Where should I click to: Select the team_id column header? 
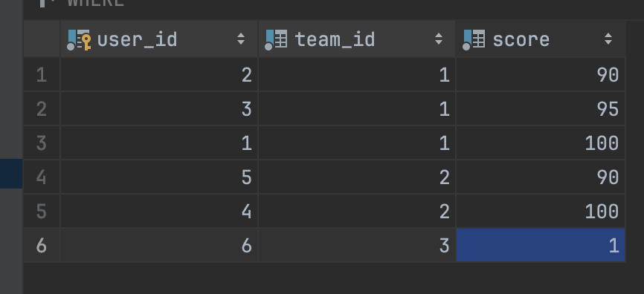coord(357,39)
